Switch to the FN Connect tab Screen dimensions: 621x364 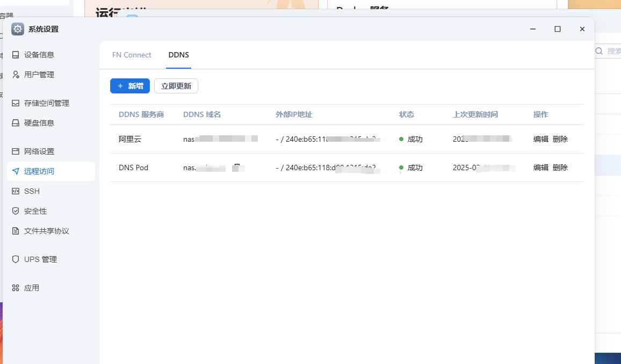tap(132, 55)
